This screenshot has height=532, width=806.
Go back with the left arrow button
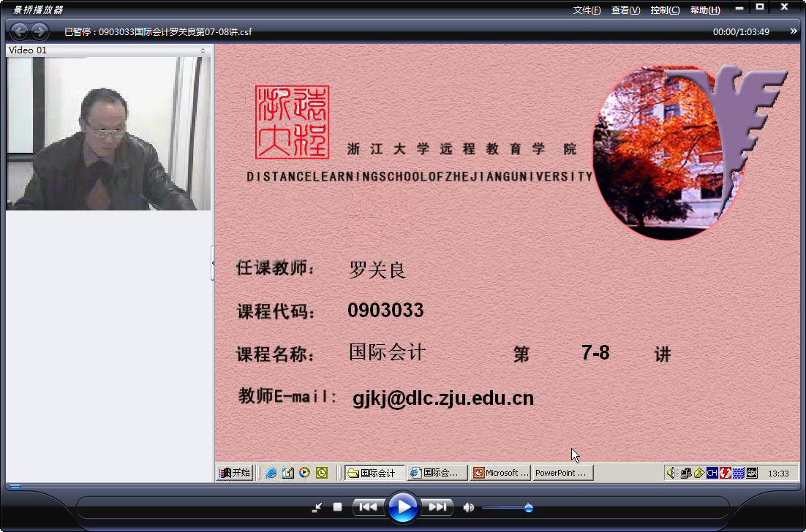coord(20,32)
